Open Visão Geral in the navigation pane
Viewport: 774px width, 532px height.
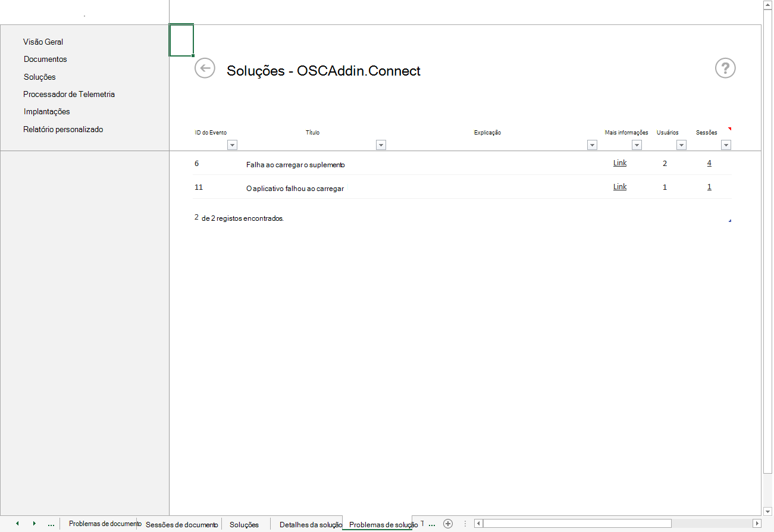coord(43,42)
